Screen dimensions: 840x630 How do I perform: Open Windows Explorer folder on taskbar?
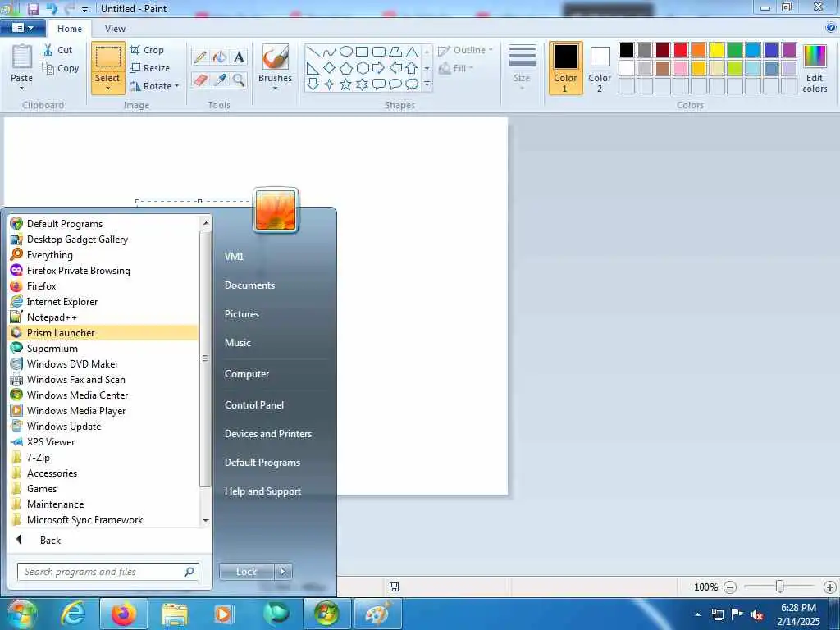[x=175, y=614]
